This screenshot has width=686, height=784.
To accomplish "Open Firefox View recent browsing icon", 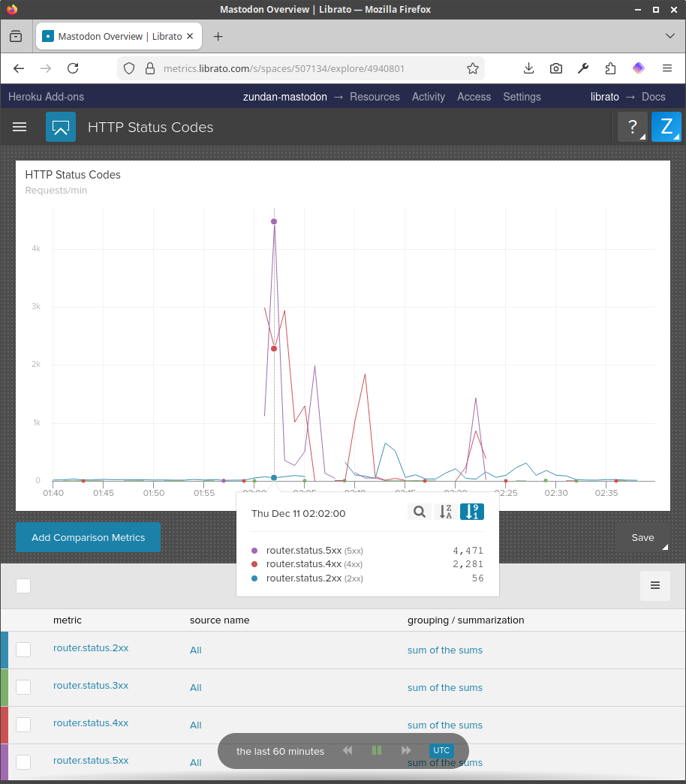I will (x=16, y=36).
